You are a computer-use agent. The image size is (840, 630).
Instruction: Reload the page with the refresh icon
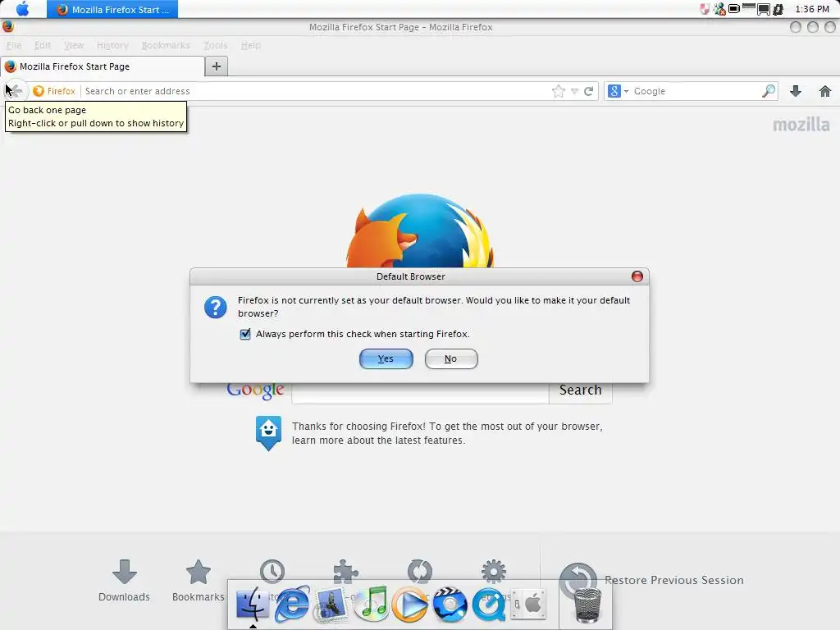pos(589,91)
